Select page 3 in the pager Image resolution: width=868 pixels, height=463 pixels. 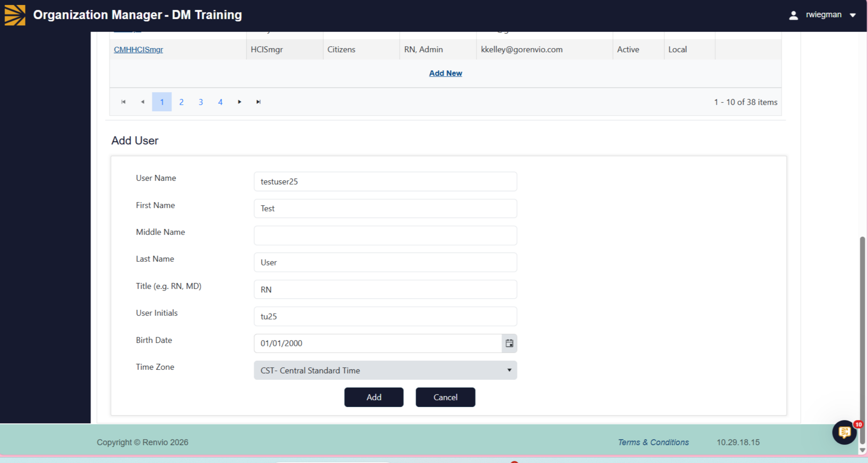(x=201, y=102)
